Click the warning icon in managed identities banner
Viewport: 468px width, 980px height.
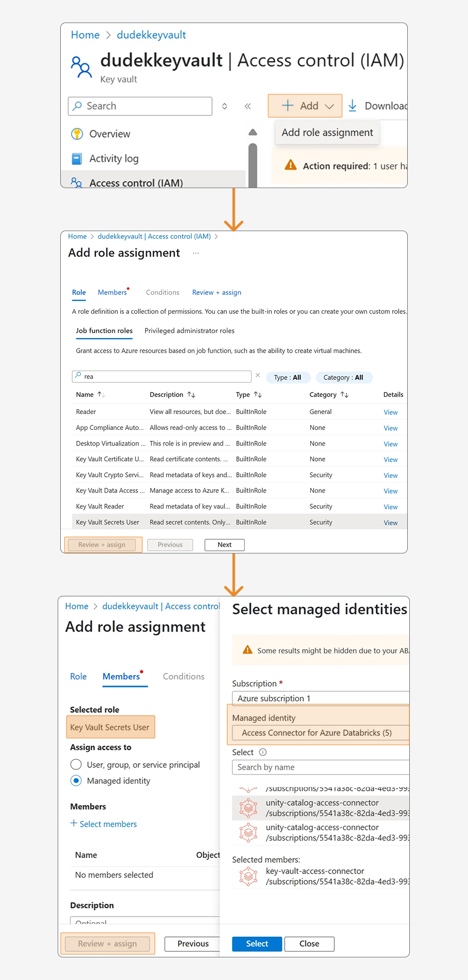click(248, 650)
